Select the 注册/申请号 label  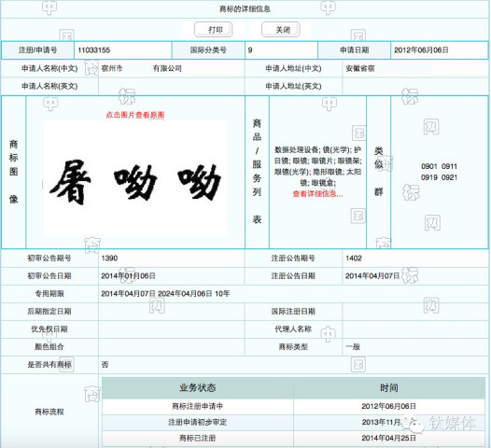(x=38, y=50)
